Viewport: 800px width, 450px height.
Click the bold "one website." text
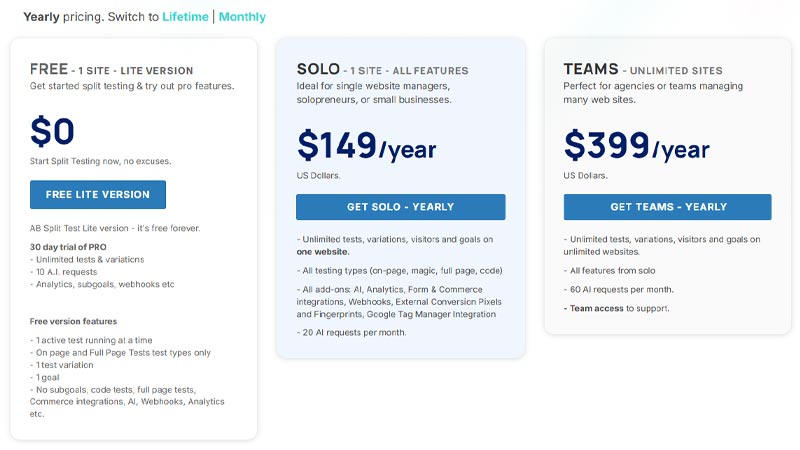click(323, 252)
